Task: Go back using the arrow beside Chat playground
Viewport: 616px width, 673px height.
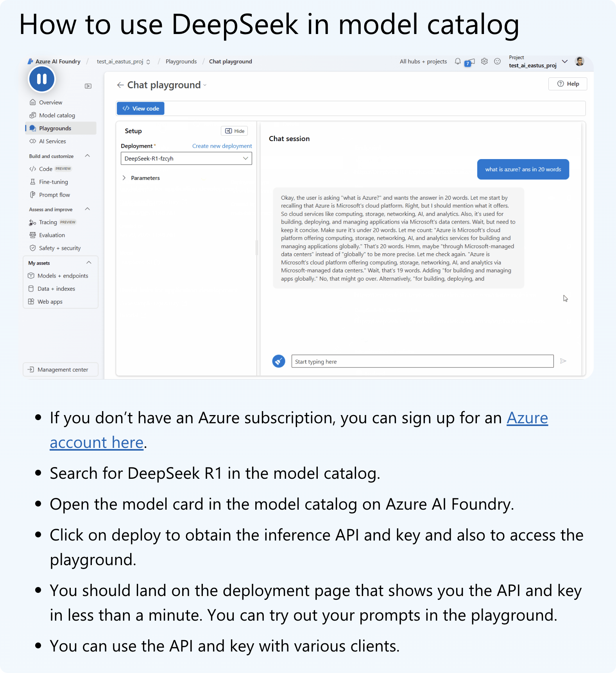Action: coord(120,85)
